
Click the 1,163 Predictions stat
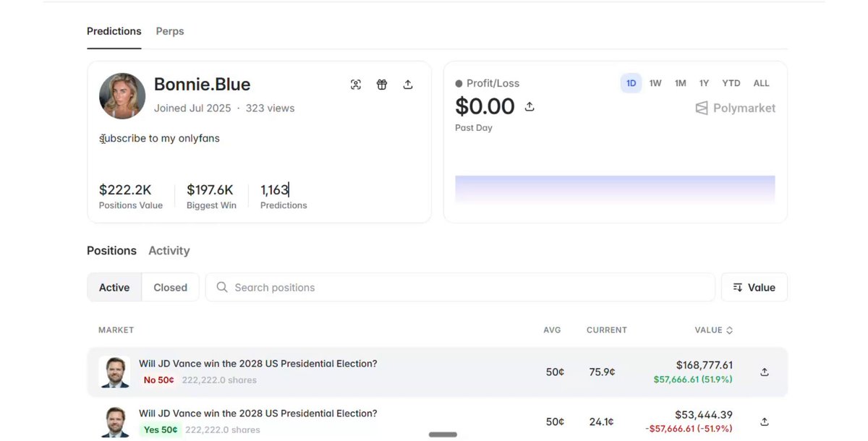pyautogui.click(x=284, y=196)
